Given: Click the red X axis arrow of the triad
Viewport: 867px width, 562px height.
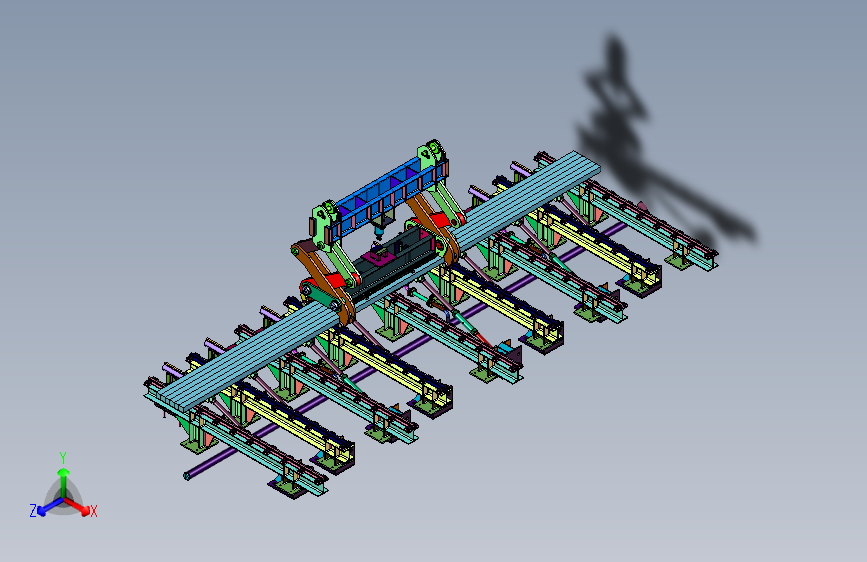Looking at the screenshot, I should (77, 506).
